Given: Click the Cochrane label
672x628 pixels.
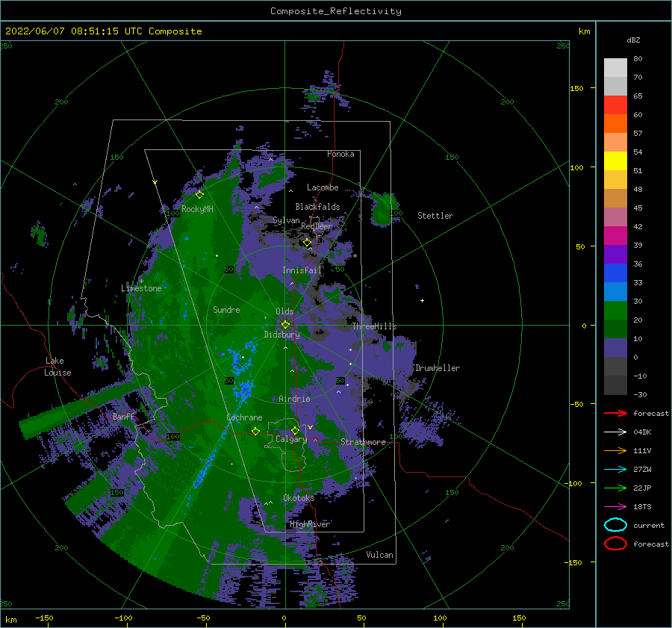Looking at the screenshot, I should pyautogui.click(x=244, y=417).
